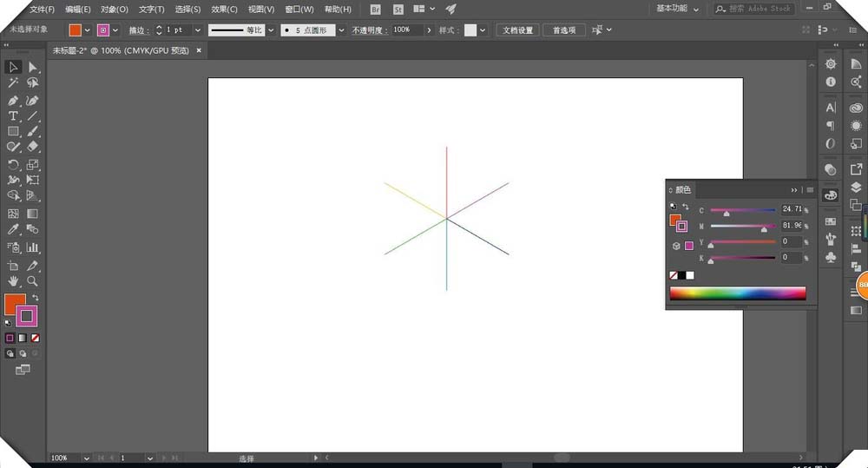The width and height of the screenshot is (868, 468).
Task: Select the Paintbrush tool
Action: click(33, 131)
